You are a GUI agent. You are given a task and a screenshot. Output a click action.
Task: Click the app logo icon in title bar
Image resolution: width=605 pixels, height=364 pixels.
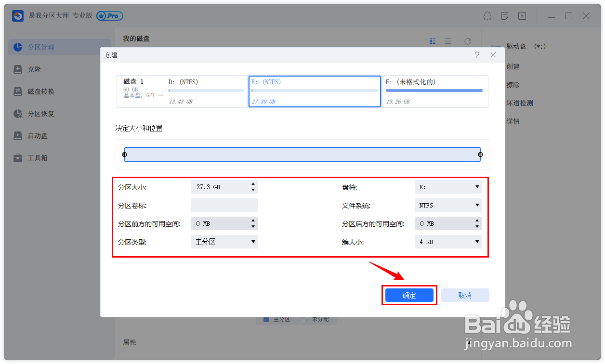[18, 16]
